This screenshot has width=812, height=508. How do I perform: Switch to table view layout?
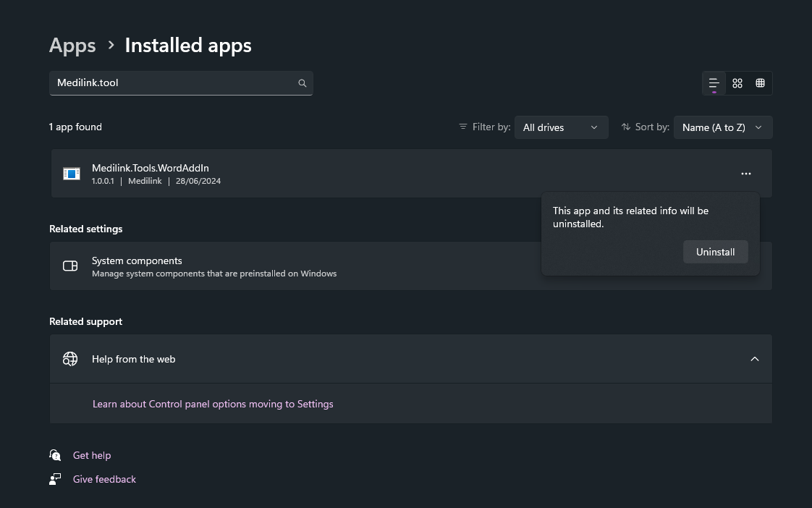[760, 83]
